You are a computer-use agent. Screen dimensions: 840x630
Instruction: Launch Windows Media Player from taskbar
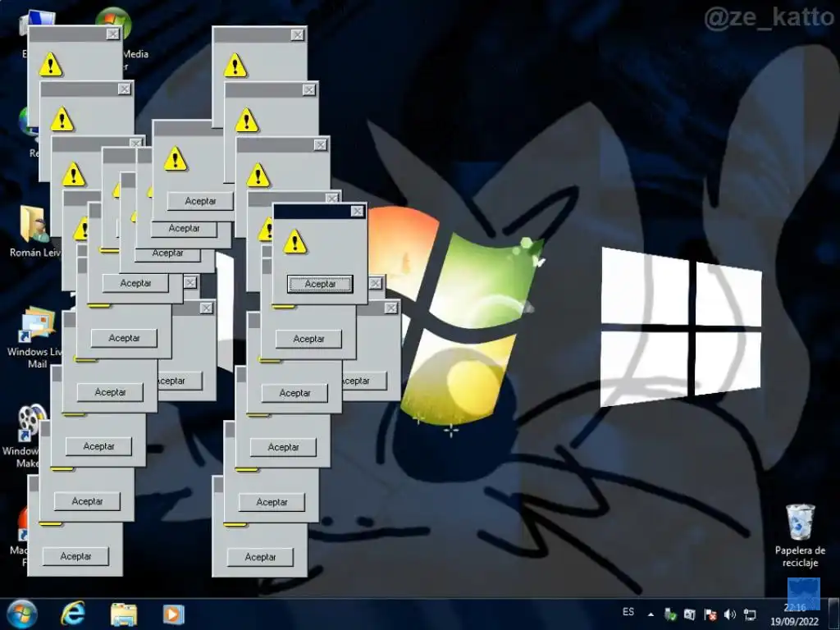point(173,614)
